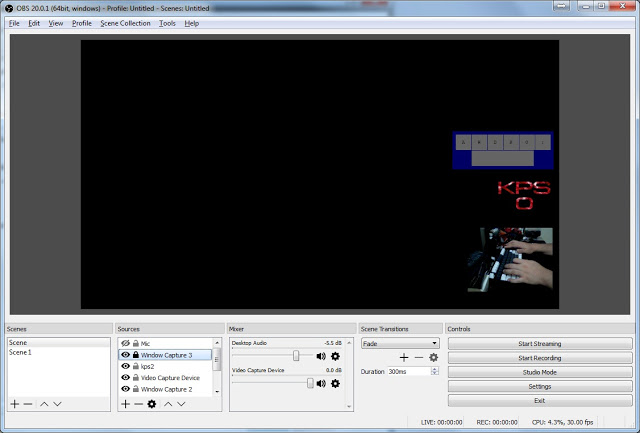Select the Mic source row
The width and height of the screenshot is (640, 433).
(x=165, y=344)
